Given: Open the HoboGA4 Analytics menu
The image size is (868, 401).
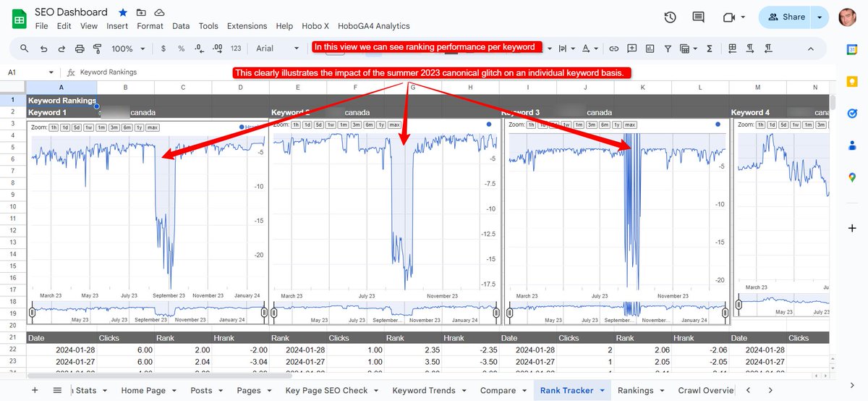Looking at the screenshot, I should [x=373, y=26].
